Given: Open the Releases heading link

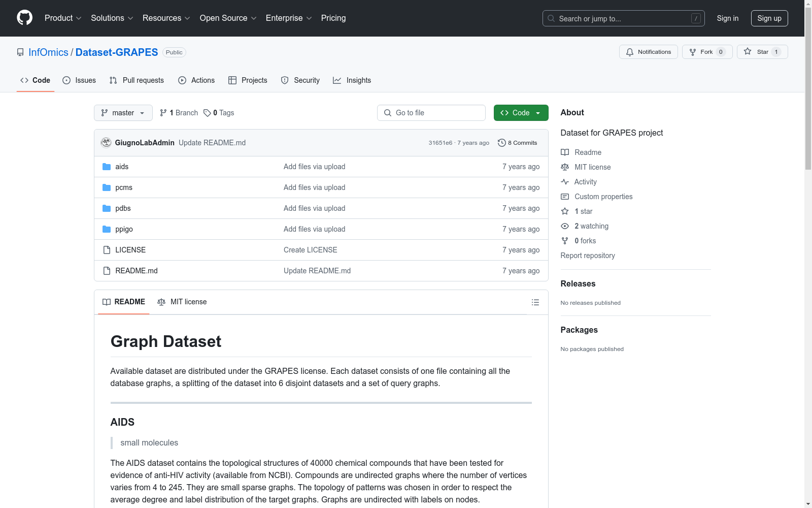Looking at the screenshot, I should [578, 283].
